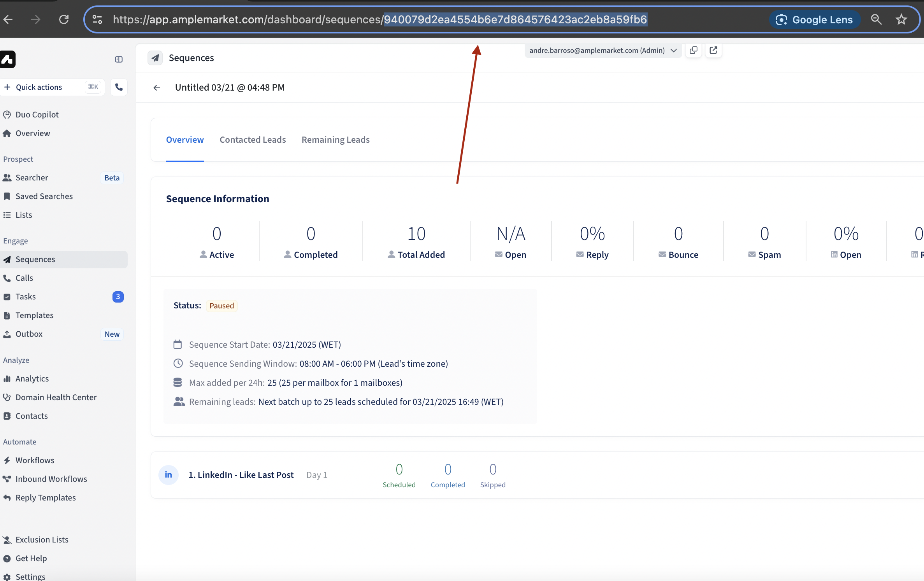Click the browser address bar URL
This screenshot has height=581, width=924.
[380, 19]
